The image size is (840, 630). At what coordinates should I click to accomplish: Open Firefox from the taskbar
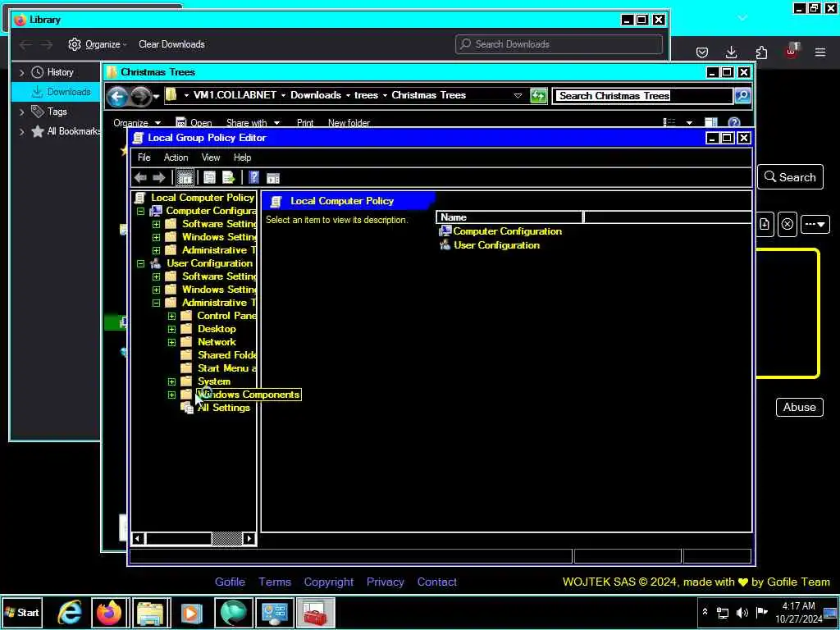point(109,613)
